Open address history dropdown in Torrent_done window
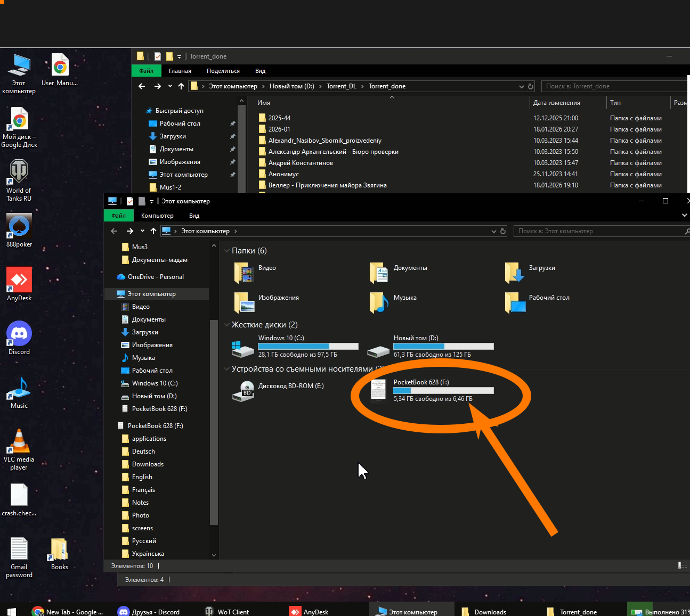The height and width of the screenshot is (616, 690). (x=521, y=86)
